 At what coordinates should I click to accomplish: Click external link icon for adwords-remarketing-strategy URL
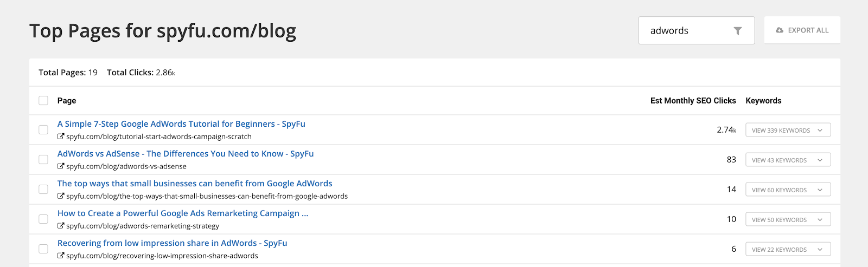(x=61, y=226)
